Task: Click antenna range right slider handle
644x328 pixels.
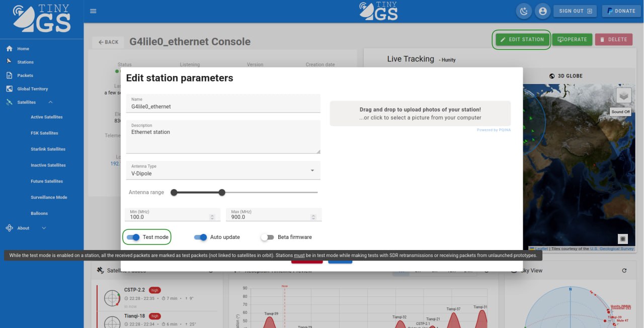Action: 222,193
